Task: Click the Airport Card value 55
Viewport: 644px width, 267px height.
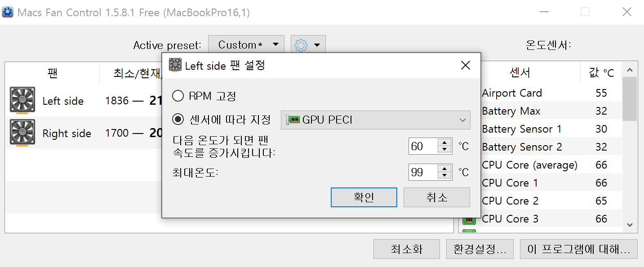Action: (x=601, y=93)
